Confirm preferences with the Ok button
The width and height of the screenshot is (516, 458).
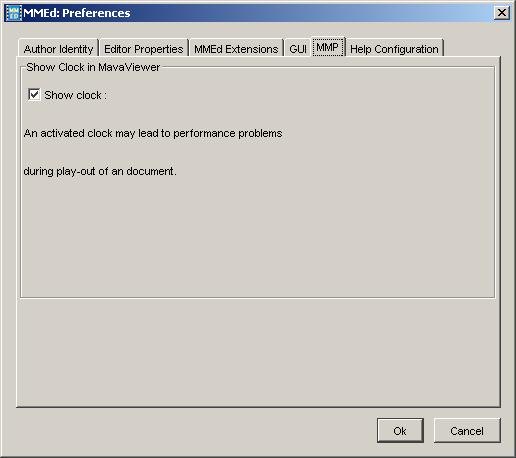click(x=400, y=431)
